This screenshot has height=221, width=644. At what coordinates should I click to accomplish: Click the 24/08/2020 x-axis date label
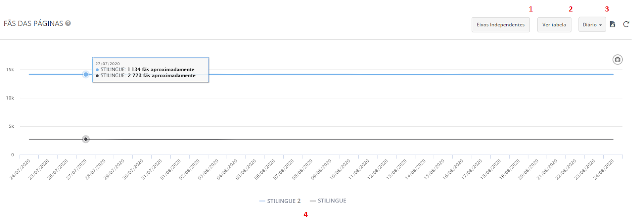603,169
